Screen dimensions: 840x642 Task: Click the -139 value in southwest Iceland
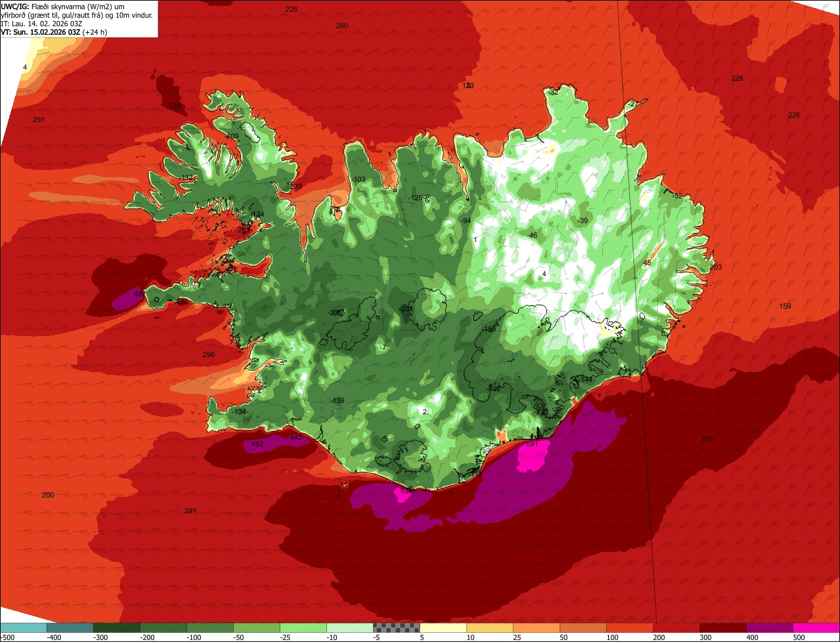click(337, 400)
